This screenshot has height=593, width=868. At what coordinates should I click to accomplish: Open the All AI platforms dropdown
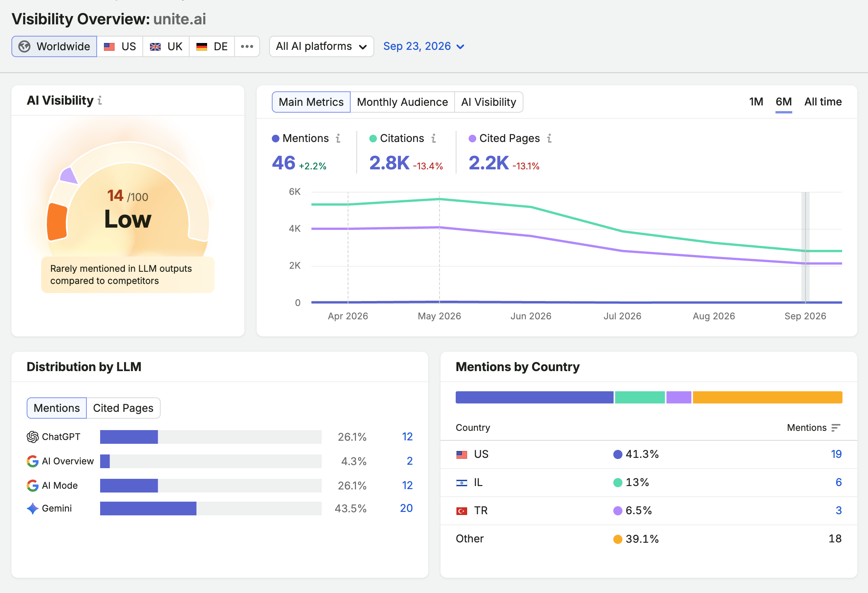point(321,46)
